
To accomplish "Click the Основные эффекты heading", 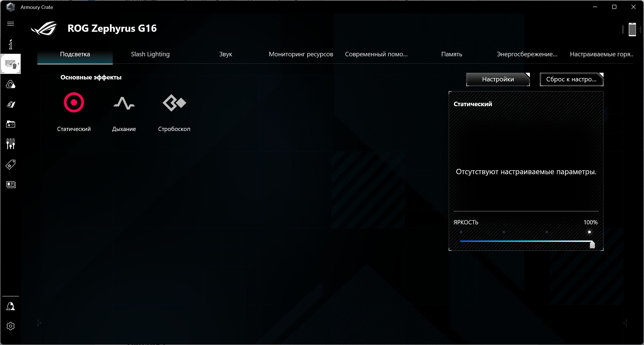I will tap(91, 77).
